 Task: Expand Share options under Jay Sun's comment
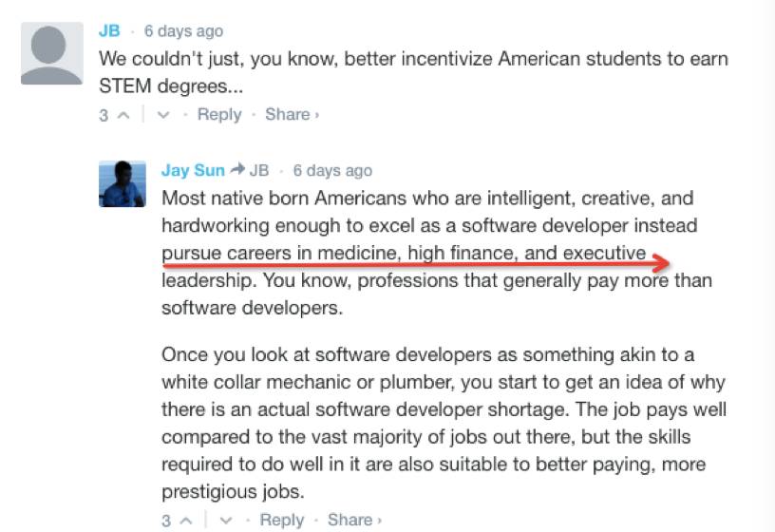(x=354, y=520)
